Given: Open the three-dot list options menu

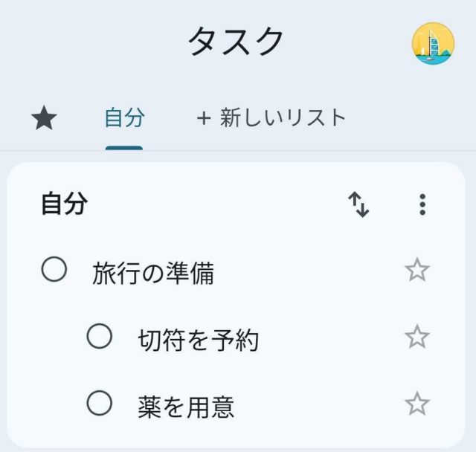Looking at the screenshot, I should pos(422,204).
